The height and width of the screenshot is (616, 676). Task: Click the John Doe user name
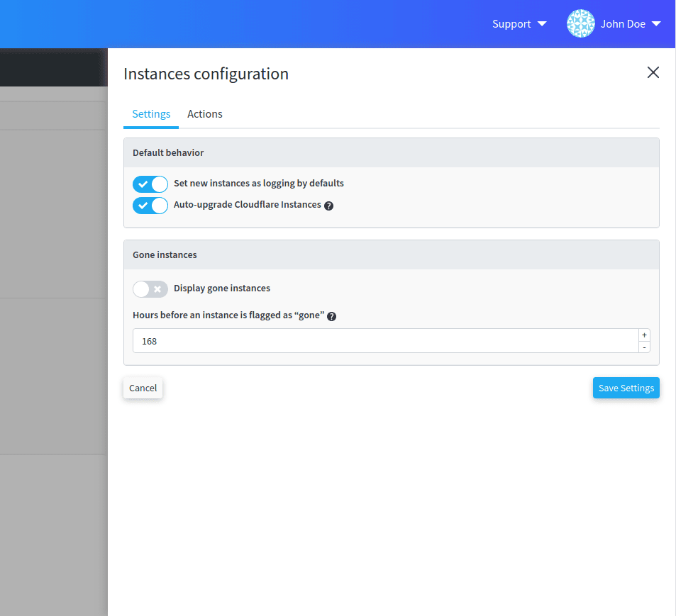pos(623,24)
